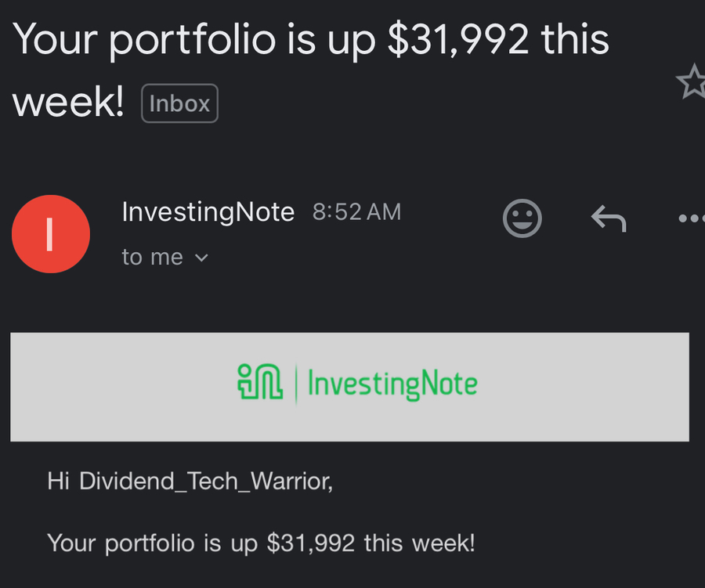This screenshot has width=705, height=588.
Task: Tap the red sender avatar circle
Action: point(51,234)
